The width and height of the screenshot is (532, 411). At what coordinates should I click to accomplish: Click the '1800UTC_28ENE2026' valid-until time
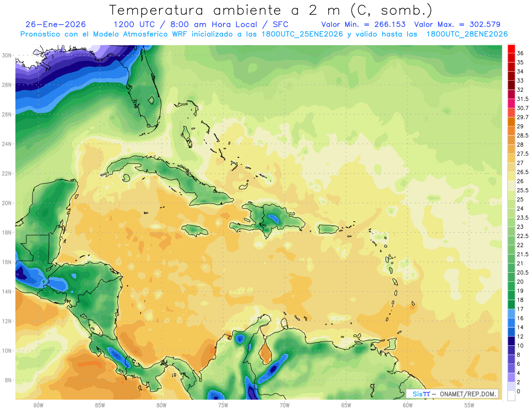(x=467, y=34)
